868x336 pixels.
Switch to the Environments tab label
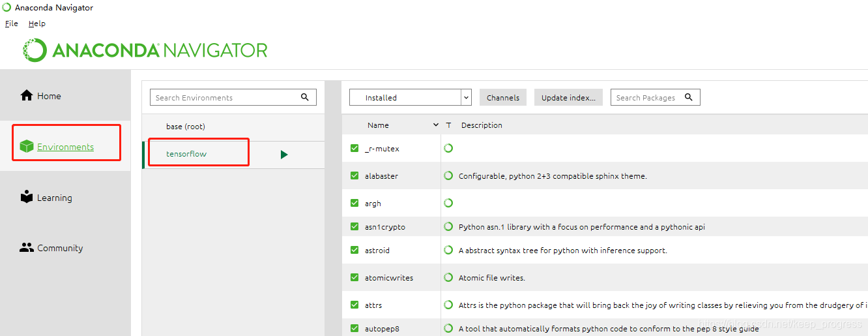(x=65, y=147)
